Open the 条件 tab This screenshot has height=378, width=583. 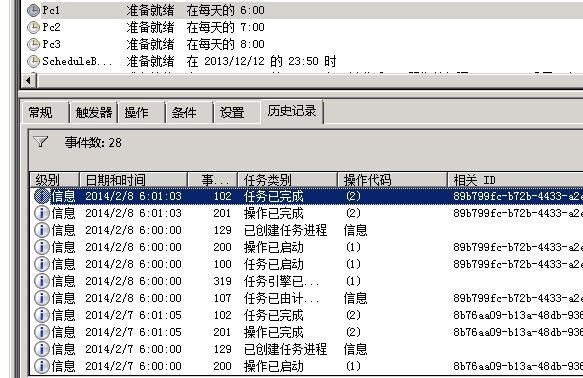(189, 112)
